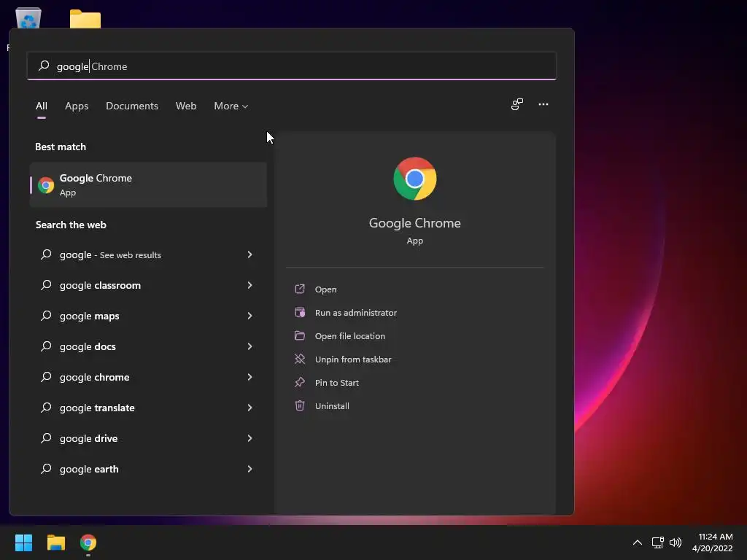
Task: Click the Open action icon
Action: [x=300, y=289]
